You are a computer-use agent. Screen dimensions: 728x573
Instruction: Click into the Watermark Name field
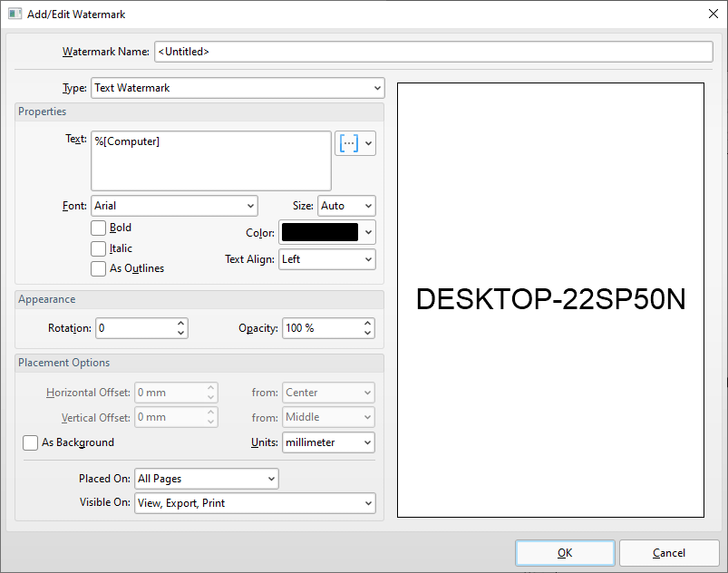(433, 52)
